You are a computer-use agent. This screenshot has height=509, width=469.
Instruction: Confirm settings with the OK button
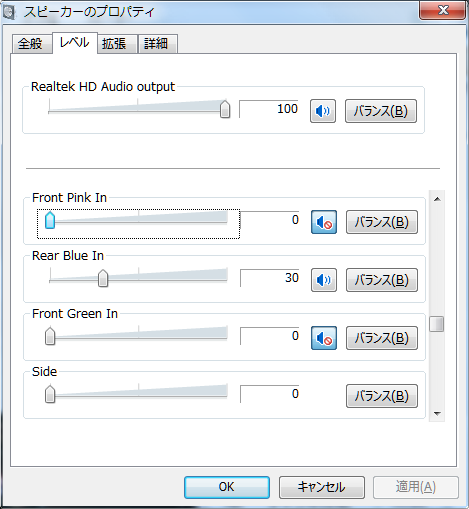[x=227, y=487]
